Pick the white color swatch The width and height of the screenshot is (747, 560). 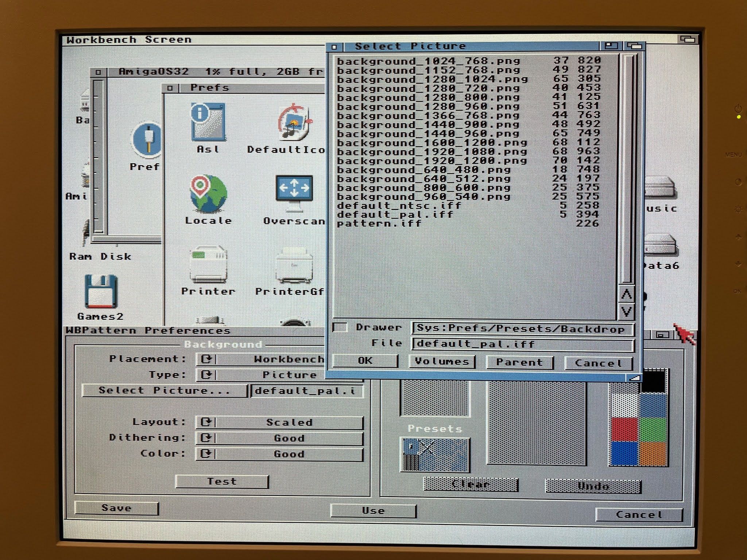point(624,405)
